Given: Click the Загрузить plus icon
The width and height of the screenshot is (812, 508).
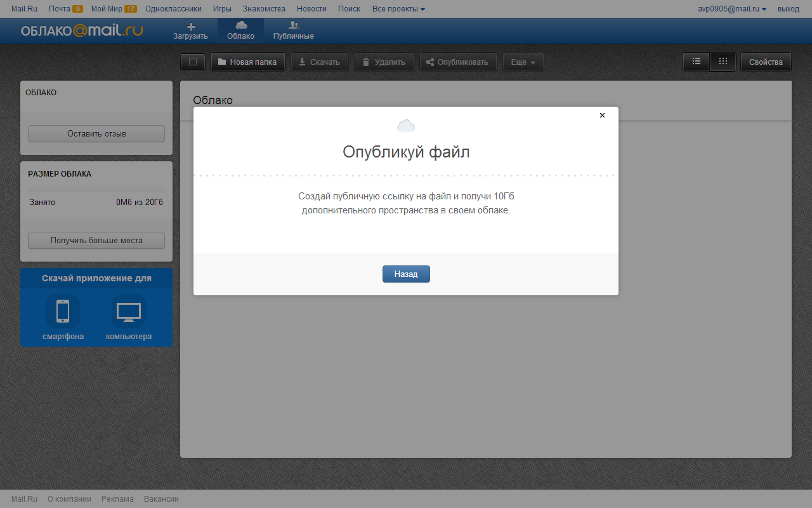Looking at the screenshot, I should click(x=190, y=27).
